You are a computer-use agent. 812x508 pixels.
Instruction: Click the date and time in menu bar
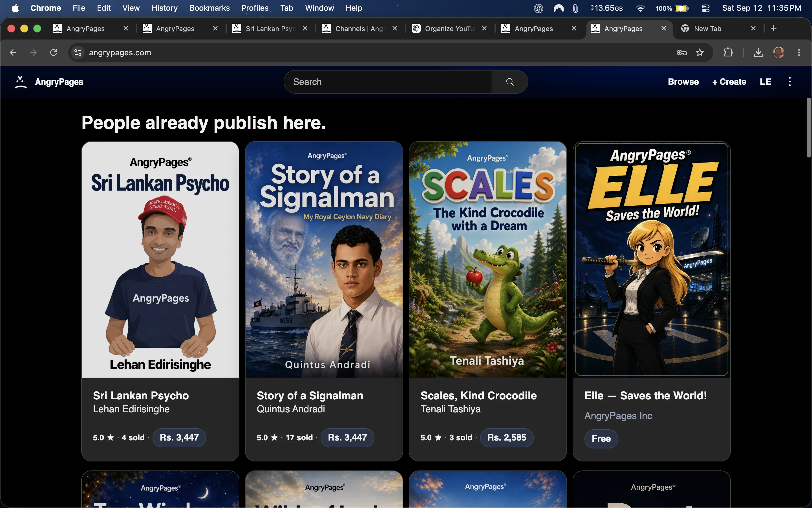click(x=761, y=8)
